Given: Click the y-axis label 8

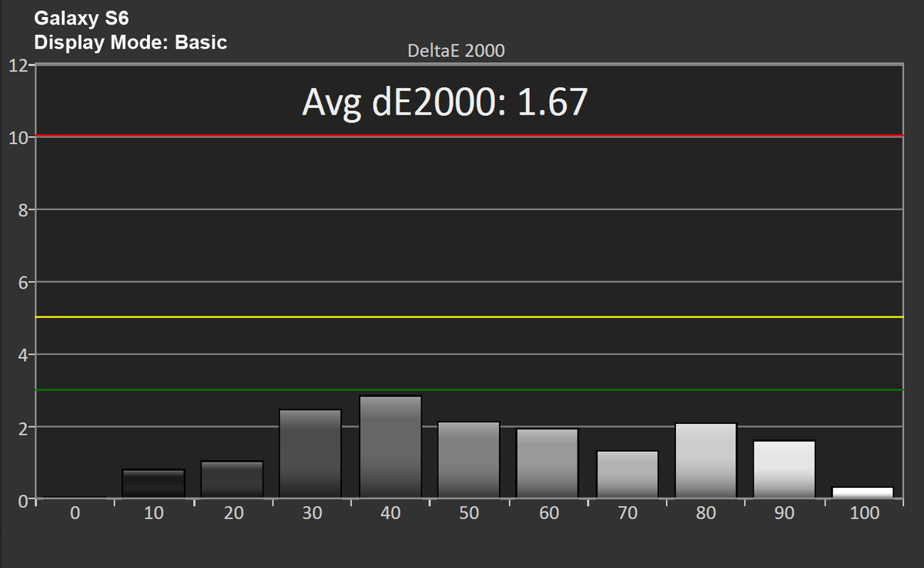Looking at the screenshot, I should pyautogui.click(x=22, y=210).
